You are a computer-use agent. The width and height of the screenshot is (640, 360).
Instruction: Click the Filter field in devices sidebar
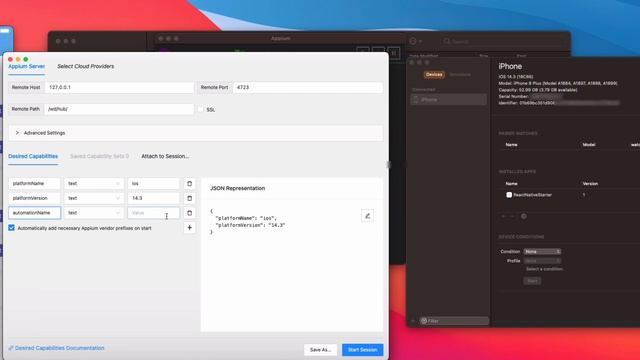(x=454, y=321)
